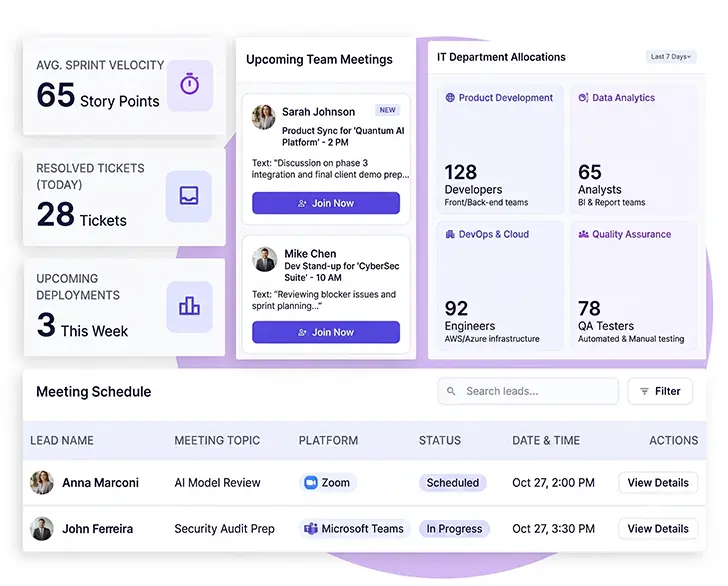Viewport: 728px width, 586px height.
Task: Click the globe icon beside Product Development
Action: point(450,98)
